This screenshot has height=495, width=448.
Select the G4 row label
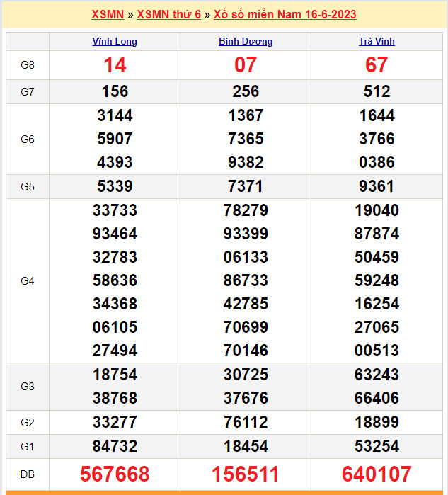(28, 281)
